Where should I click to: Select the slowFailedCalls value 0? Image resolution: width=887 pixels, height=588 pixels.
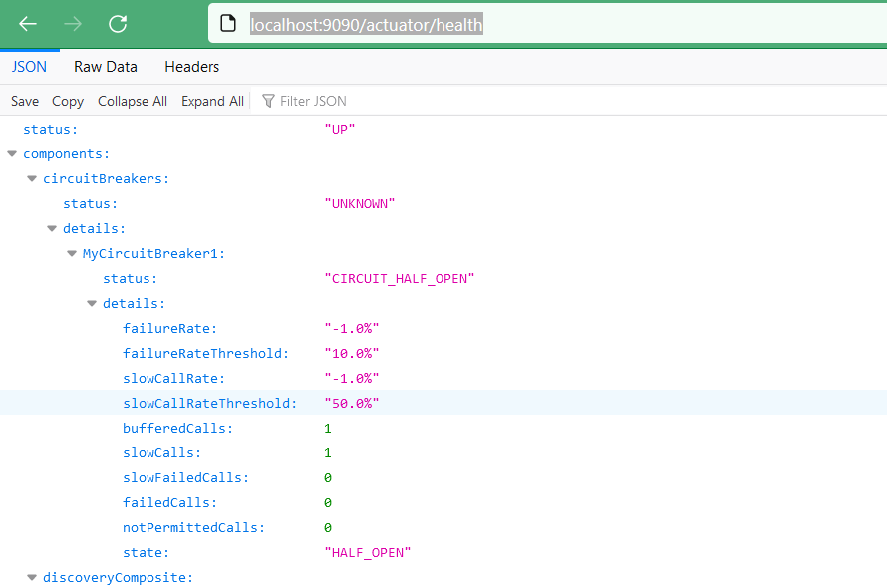click(328, 478)
